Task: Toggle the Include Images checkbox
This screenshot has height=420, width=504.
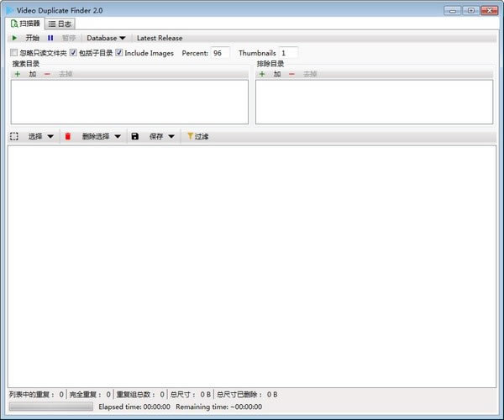Action: click(x=119, y=52)
